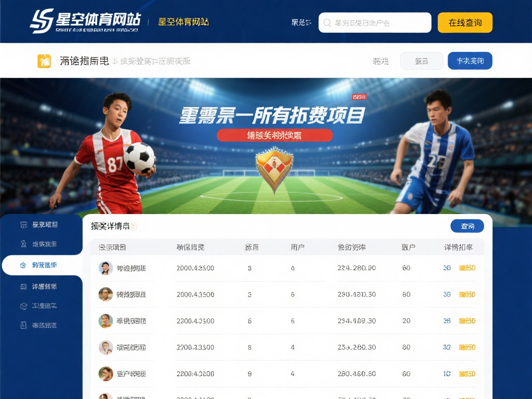Click the magnifier icon in search box

[x=327, y=23]
